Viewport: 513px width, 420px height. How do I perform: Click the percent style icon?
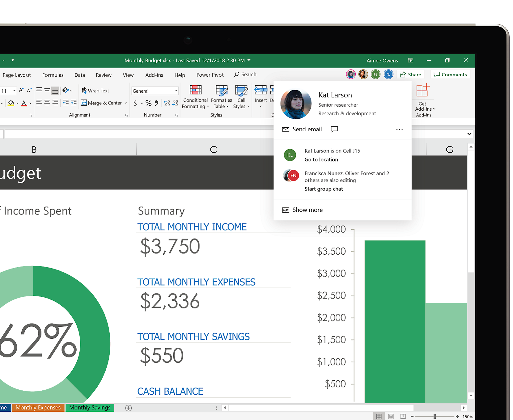[x=148, y=103]
